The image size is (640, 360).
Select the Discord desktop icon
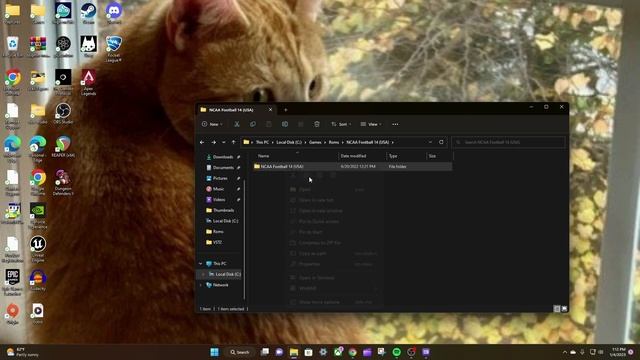pos(114,13)
